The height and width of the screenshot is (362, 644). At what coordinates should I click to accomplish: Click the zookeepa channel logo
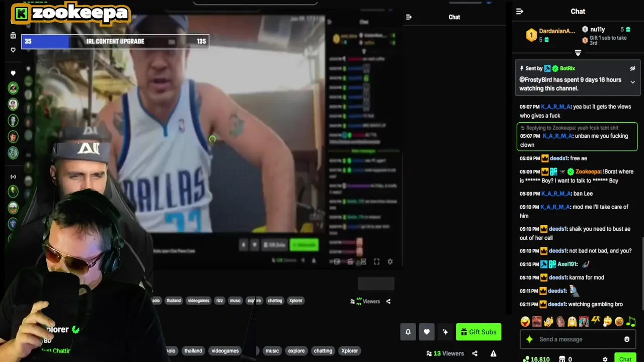point(70,14)
